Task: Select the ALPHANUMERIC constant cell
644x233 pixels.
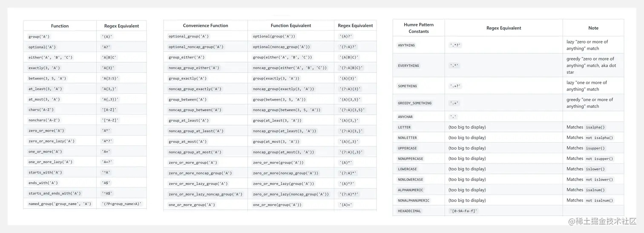Action: (x=410, y=190)
